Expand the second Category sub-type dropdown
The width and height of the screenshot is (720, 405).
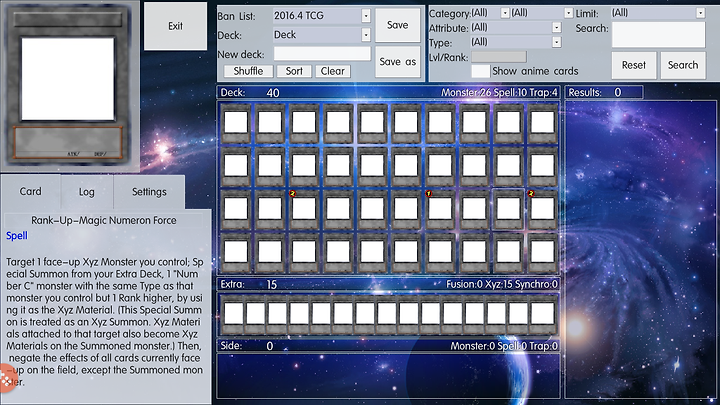pos(568,13)
